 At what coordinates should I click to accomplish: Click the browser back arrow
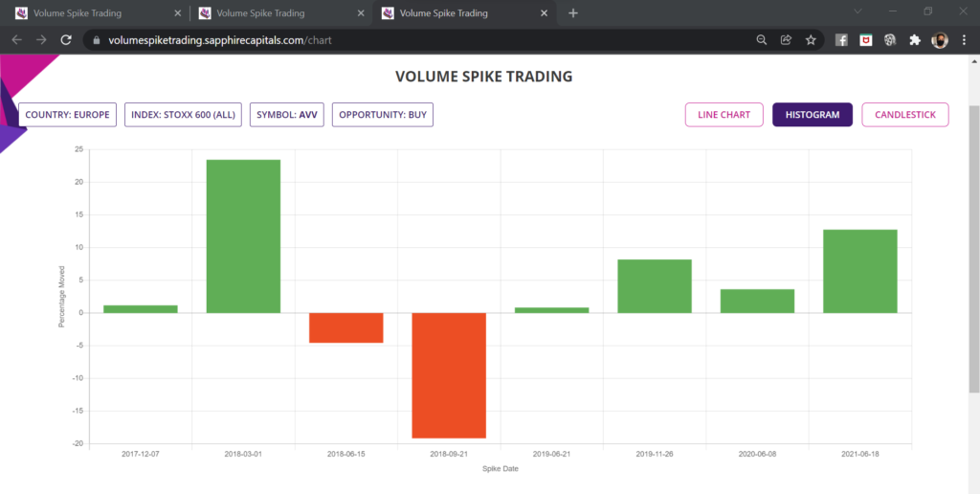[17, 40]
